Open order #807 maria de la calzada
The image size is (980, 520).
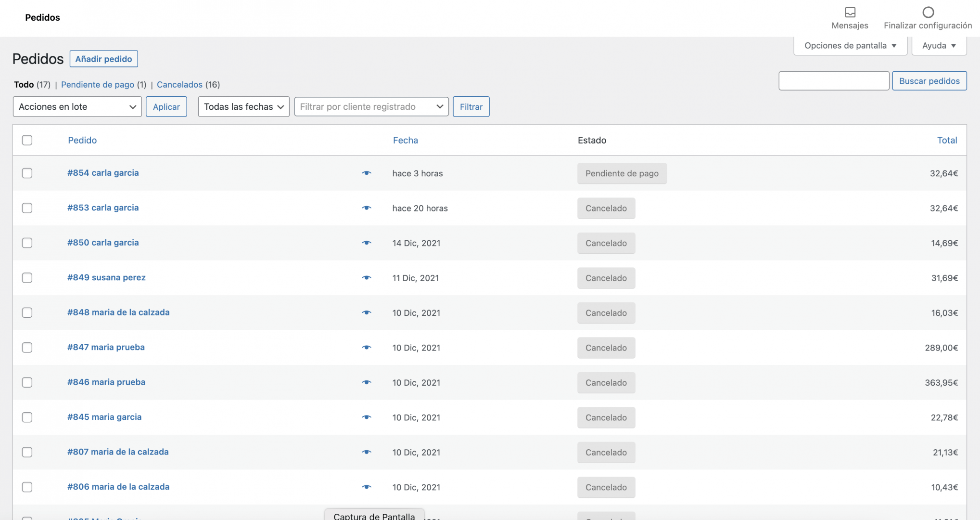[x=118, y=452]
